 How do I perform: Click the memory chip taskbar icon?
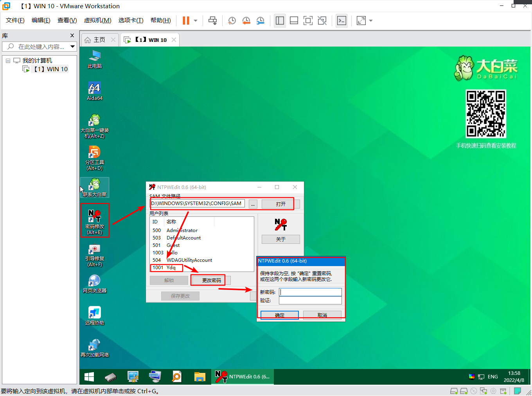[x=111, y=377]
